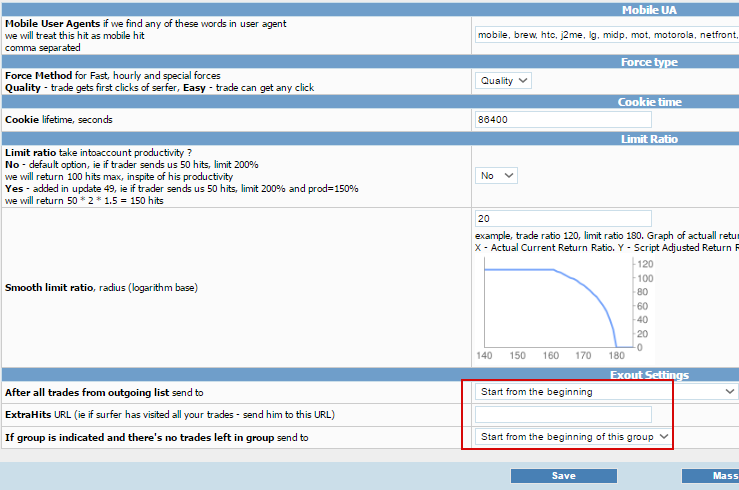Viewport: 739px width, 490px height.
Task: Click the Cookie time section header
Action: (649, 102)
